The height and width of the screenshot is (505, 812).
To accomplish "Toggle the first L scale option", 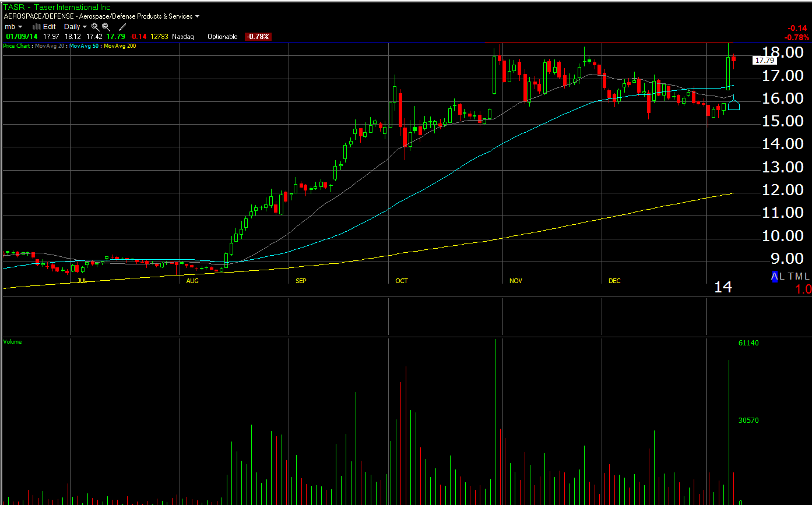I will 783,277.
